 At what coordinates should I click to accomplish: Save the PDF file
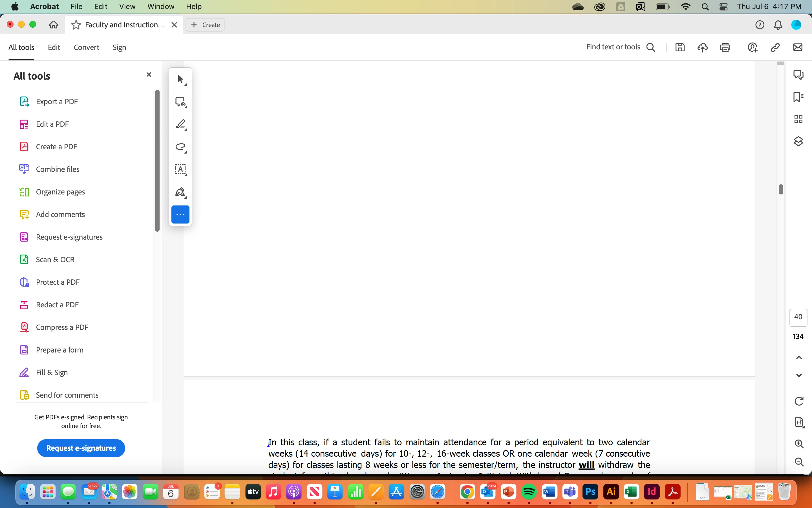(680, 47)
